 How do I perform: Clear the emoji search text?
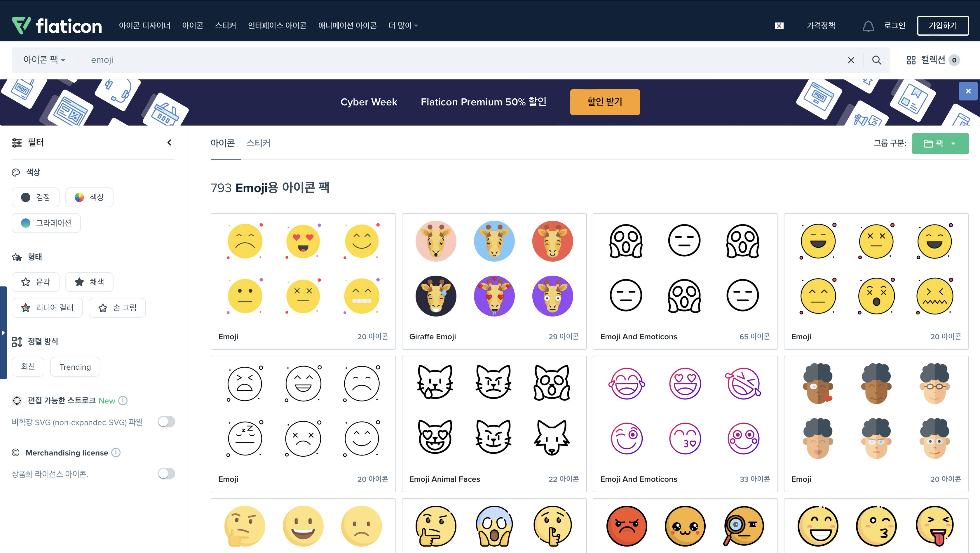[x=851, y=60]
